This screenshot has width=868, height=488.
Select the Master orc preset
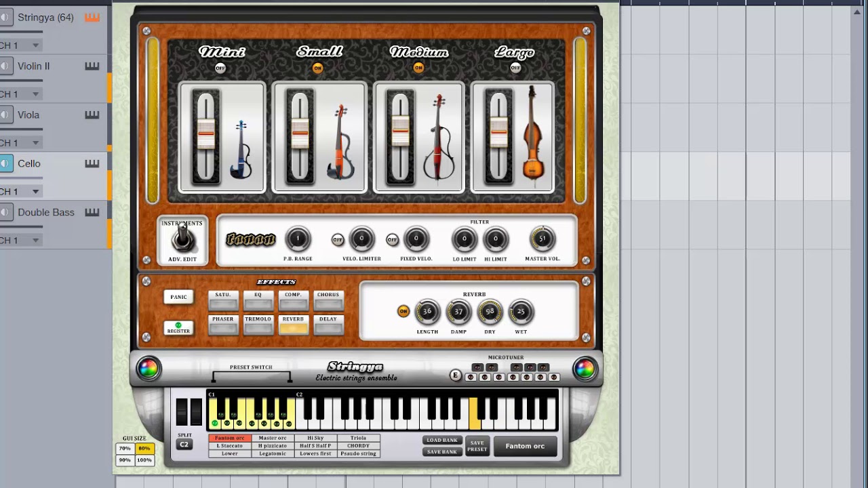(273, 439)
